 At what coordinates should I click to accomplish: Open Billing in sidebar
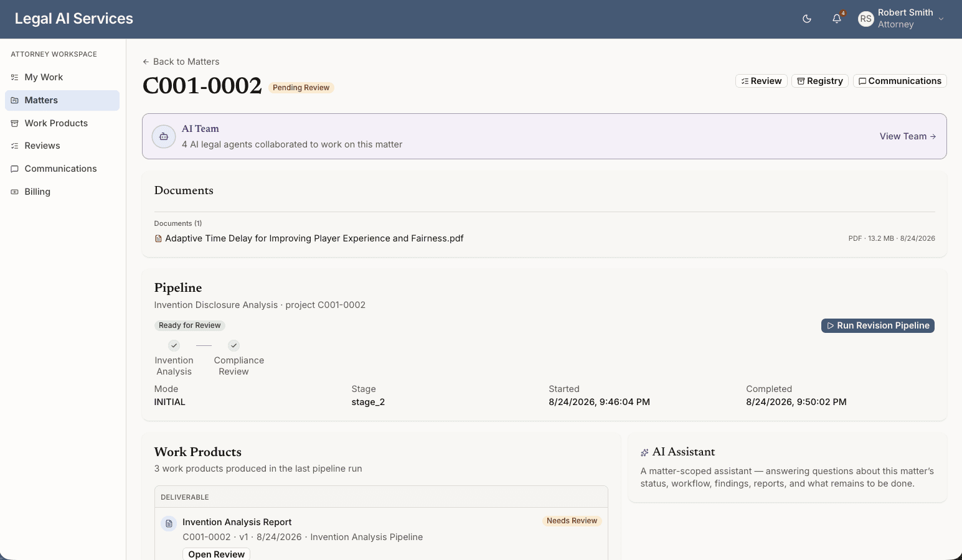coord(62,192)
